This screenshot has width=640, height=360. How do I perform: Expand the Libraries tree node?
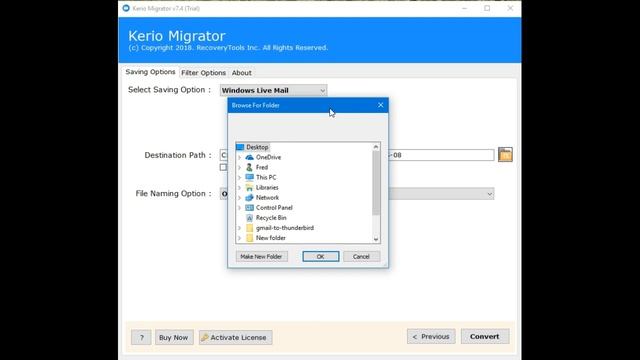[240, 188]
